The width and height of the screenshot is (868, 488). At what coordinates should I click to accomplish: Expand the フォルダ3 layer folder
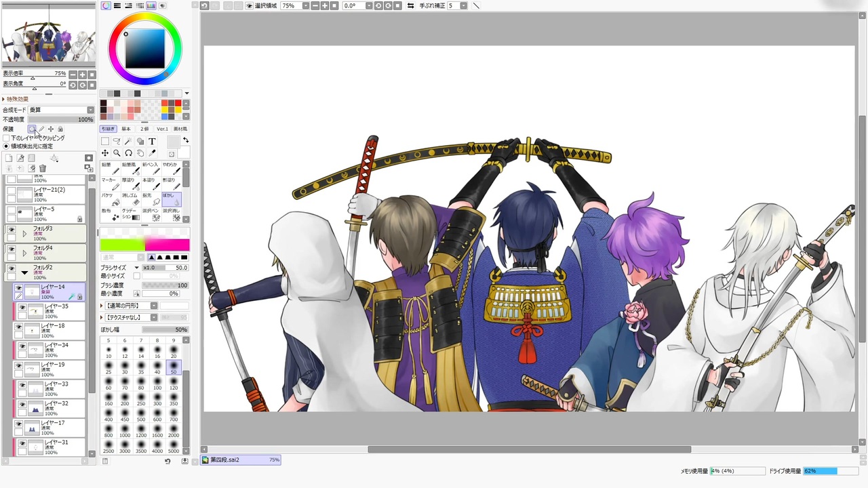(24, 234)
